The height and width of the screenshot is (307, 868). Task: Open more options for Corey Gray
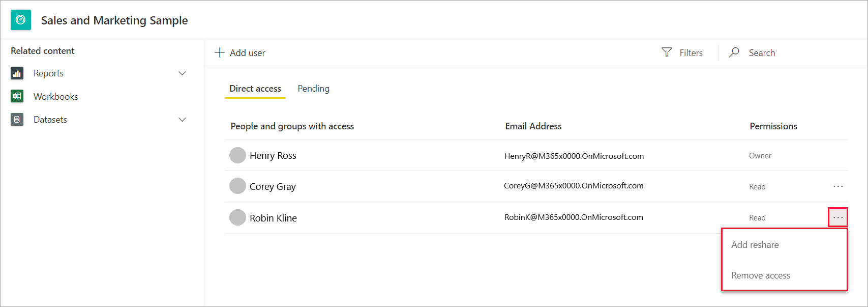point(838,186)
